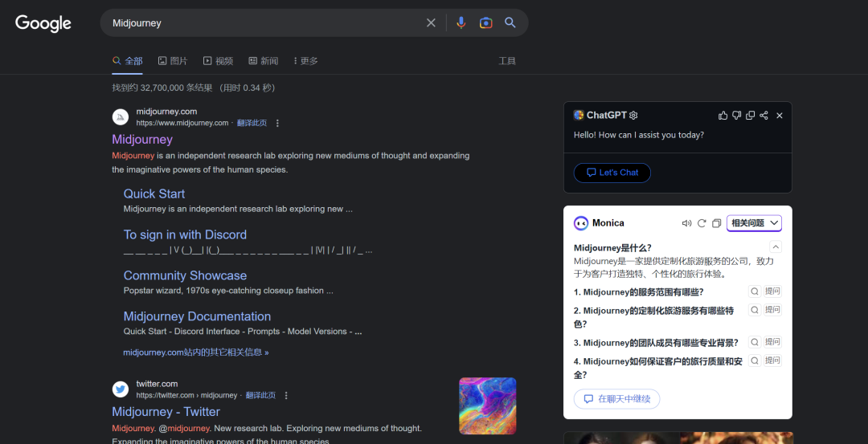Image resolution: width=868 pixels, height=444 pixels.
Task: Open ChatGPT panel settings gear
Action: point(633,116)
